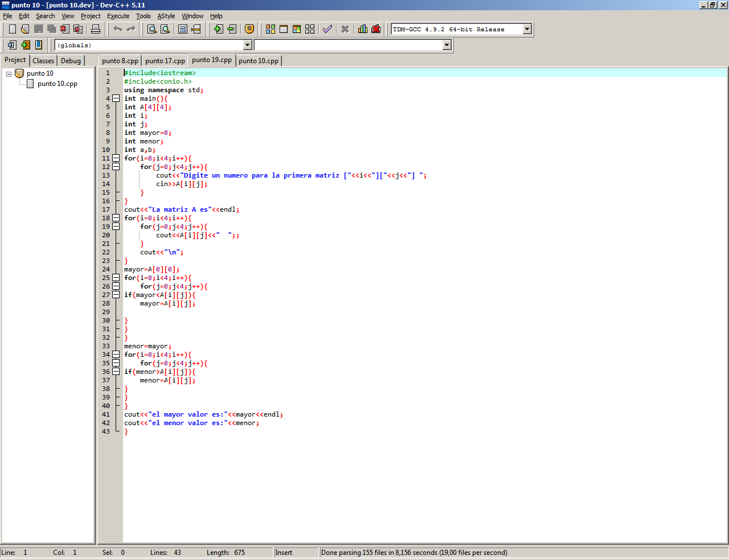This screenshot has height=560, width=729.
Task: Collapse the punto 10 project tree node
Action: coord(9,74)
